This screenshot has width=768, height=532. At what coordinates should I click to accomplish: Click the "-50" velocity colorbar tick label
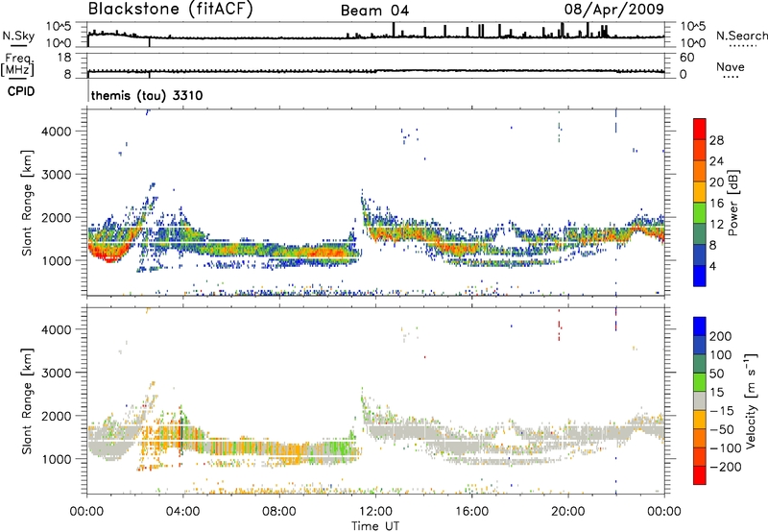tap(721, 429)
